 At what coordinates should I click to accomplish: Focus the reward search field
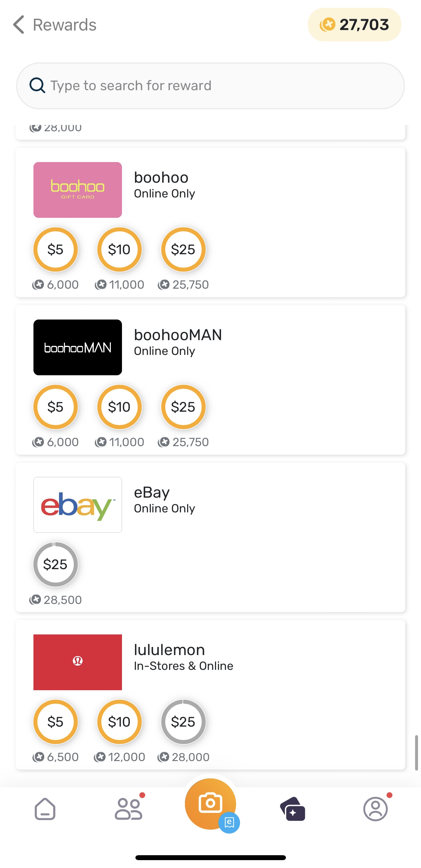[210, 86]
